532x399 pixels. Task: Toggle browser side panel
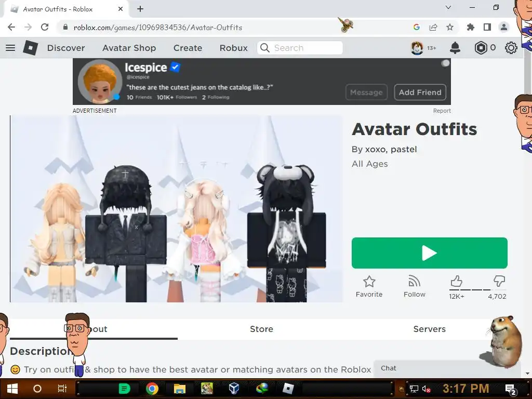click(487, 27)
